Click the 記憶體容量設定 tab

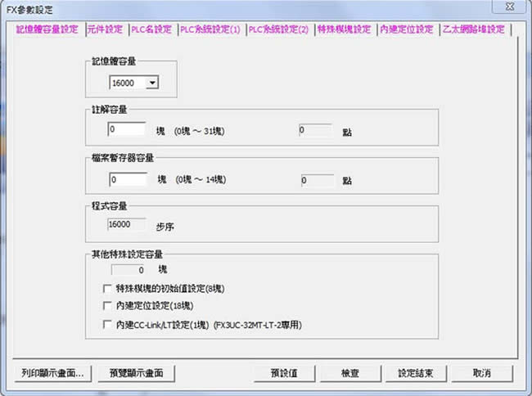(x=47, y=29)
